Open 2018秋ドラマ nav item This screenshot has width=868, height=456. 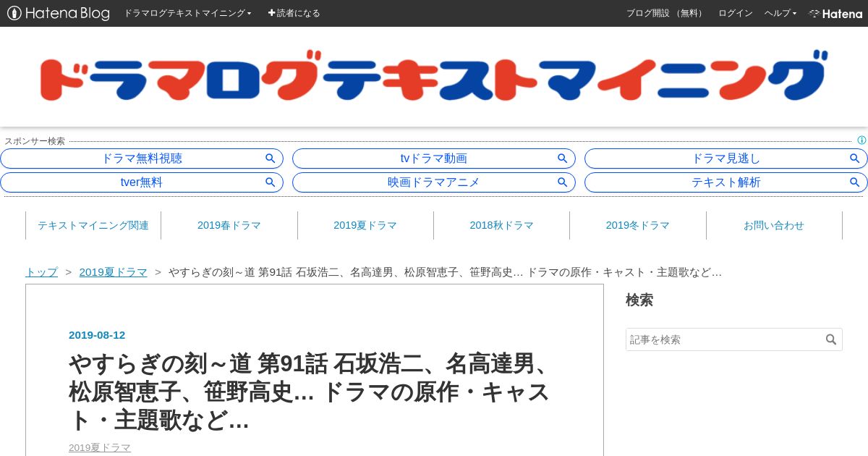click(501, 225)
